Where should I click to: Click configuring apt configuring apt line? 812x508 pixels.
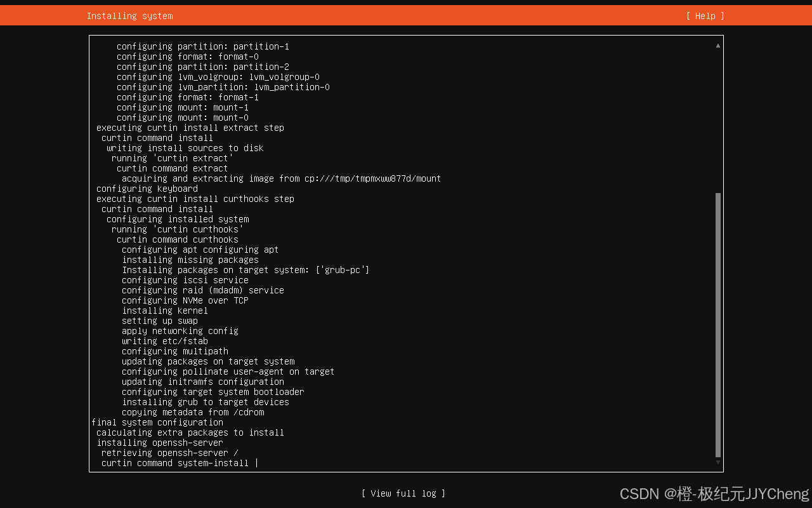pyautogui.click(x=200, y=250)
